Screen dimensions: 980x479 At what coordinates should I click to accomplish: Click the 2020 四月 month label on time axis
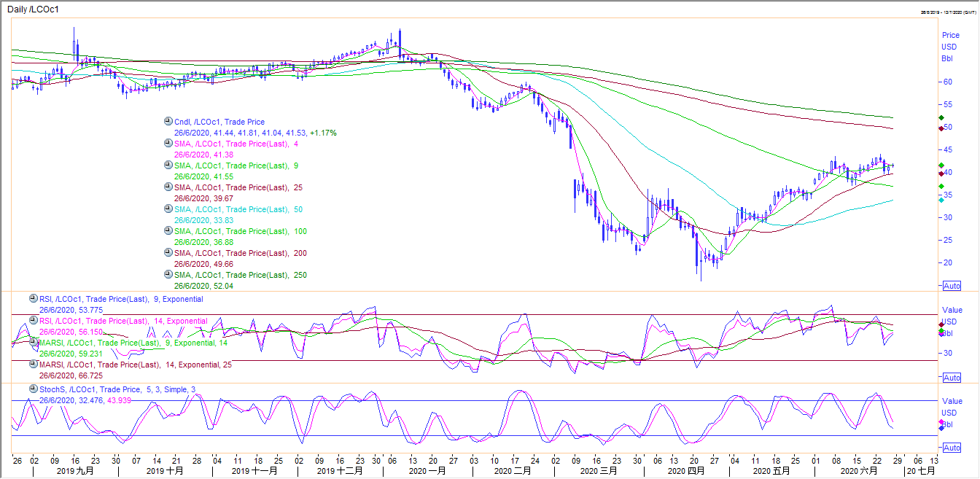[686, 471]
